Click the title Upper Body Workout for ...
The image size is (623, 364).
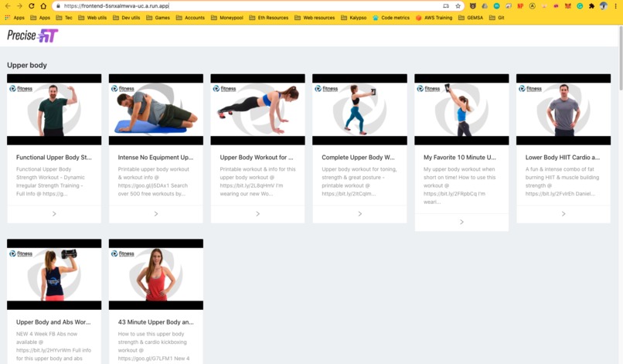[257, 158]
